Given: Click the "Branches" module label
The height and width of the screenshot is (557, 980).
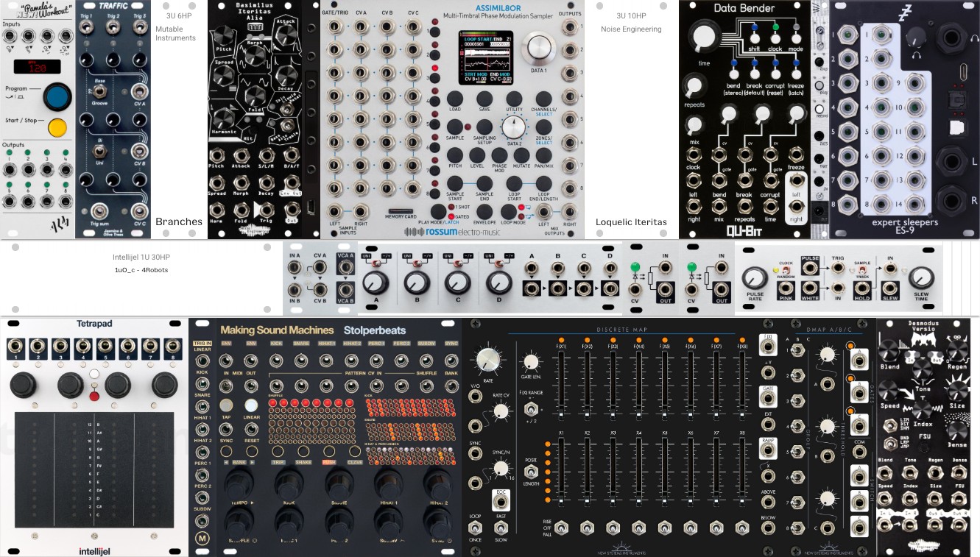Looking at the screenshot, I should coord(179,221).
